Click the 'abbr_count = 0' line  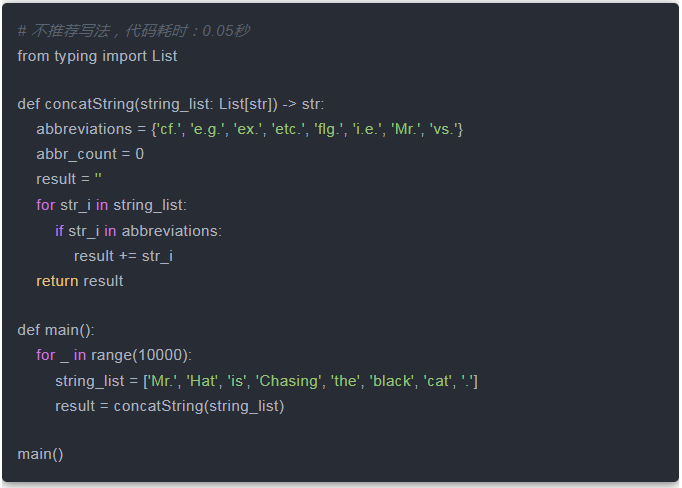click(x=90, y=154)
